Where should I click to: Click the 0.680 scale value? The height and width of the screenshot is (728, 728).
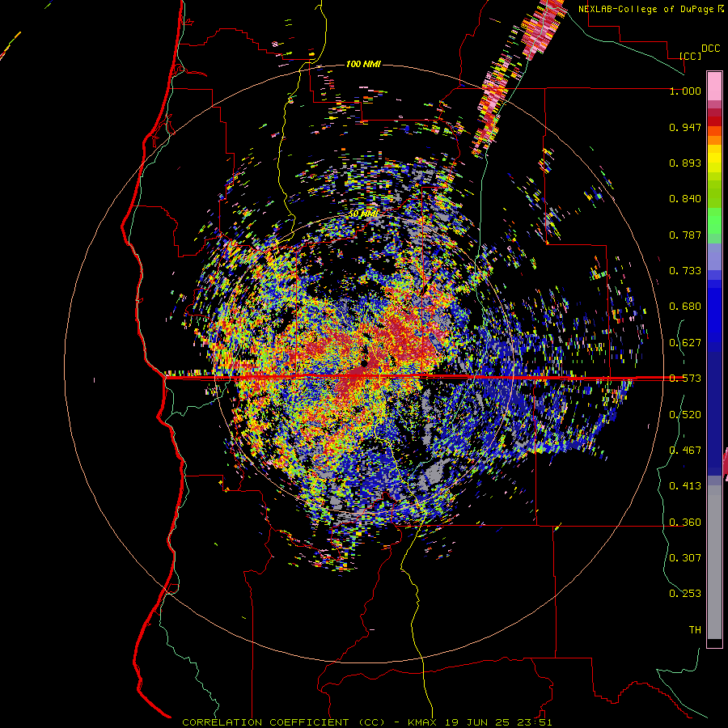coord(685,307)
